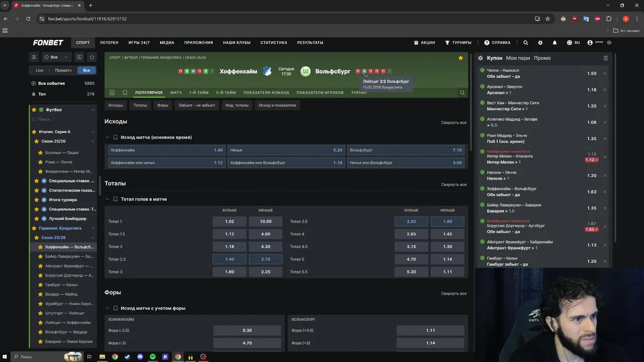
Task: Remove Челси – Ньюкасл bet from coupon
Action: (x=605, y=73)
